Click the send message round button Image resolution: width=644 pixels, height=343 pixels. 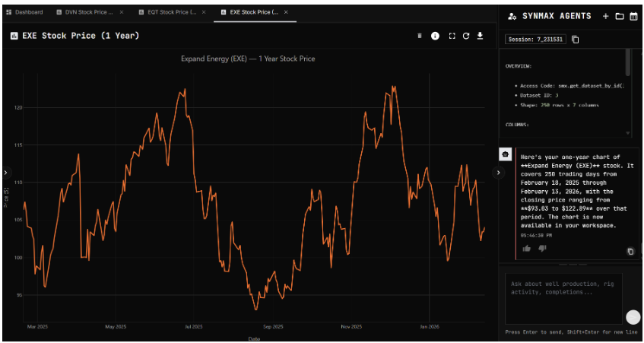[x=633, y=317]
